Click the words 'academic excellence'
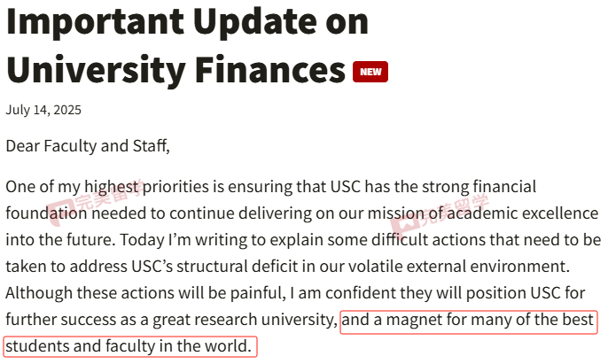The height and width of the screenshot is (364, 608). pyautogui.click(x=523, y=213)
